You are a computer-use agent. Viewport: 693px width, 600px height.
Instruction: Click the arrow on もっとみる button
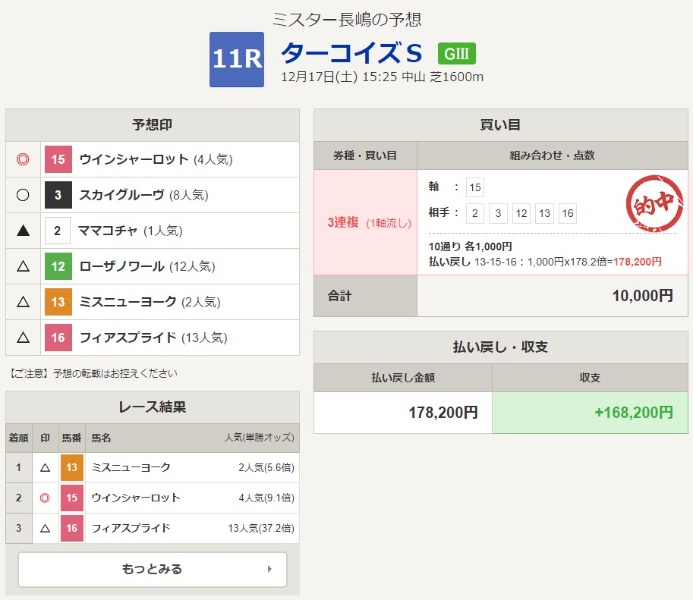[x=270, y=569]
